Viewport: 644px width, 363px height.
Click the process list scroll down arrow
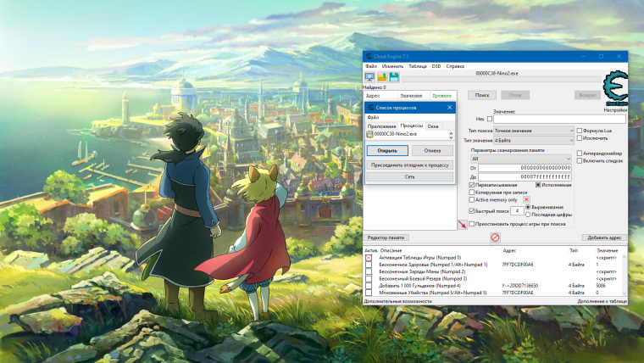[x=451, y=137]
